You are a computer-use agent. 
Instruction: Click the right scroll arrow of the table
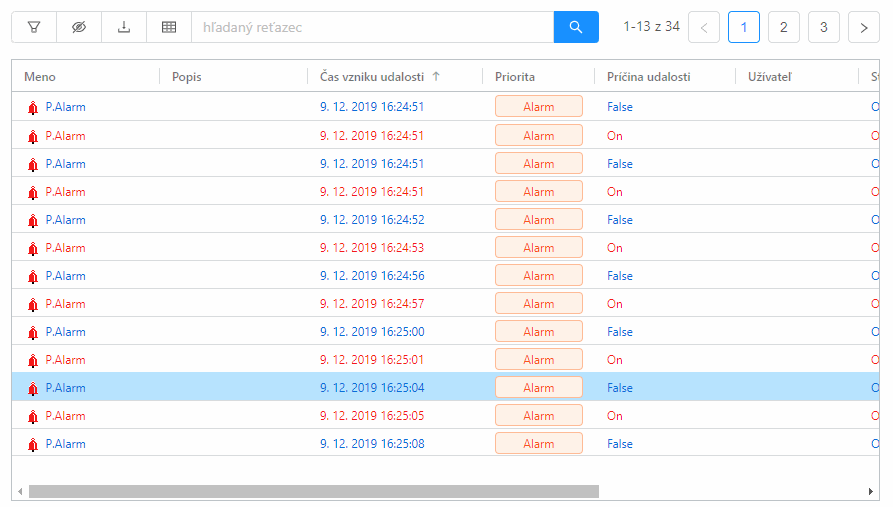[x=872, y=491]
